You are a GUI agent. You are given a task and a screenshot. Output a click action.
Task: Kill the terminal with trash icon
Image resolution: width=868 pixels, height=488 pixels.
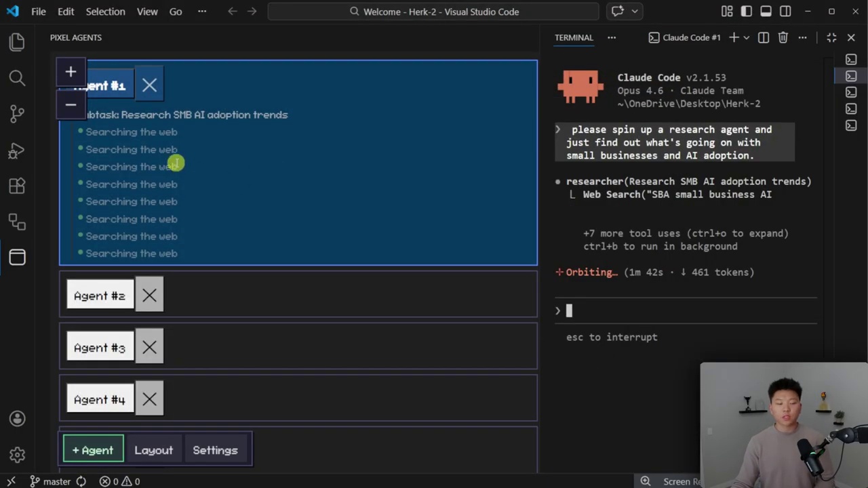[783, 37]
